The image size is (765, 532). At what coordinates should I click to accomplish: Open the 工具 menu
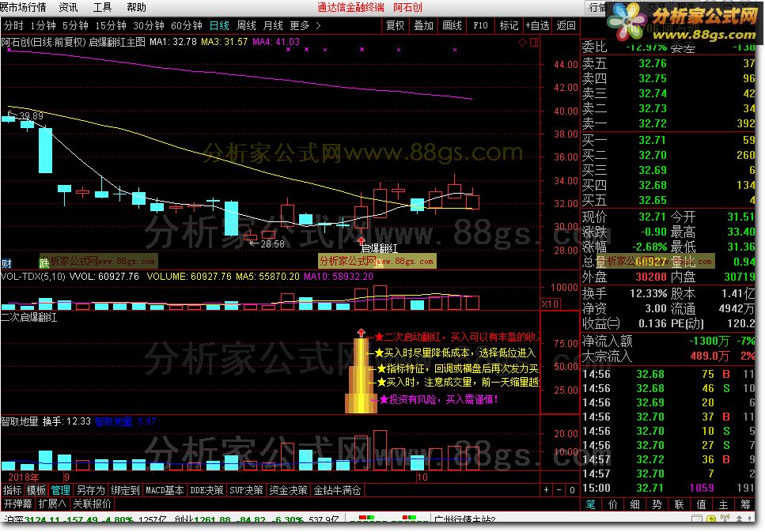[103, 7]
